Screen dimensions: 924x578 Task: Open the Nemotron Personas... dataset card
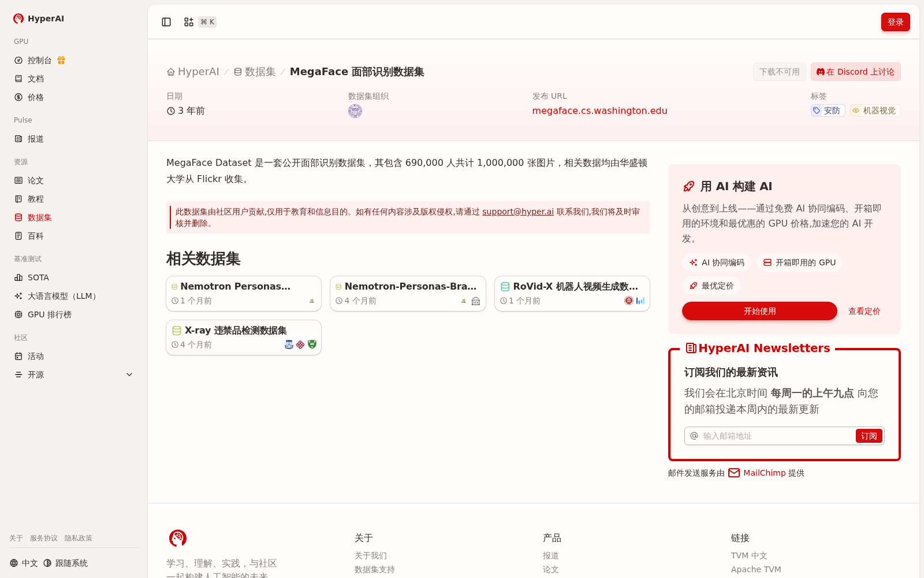244,294
